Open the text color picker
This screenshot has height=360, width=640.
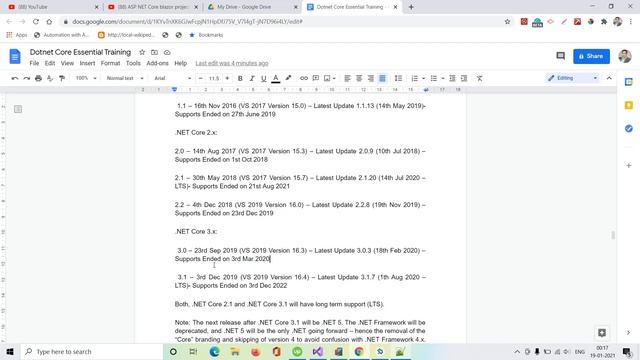(x=276, y=78)
